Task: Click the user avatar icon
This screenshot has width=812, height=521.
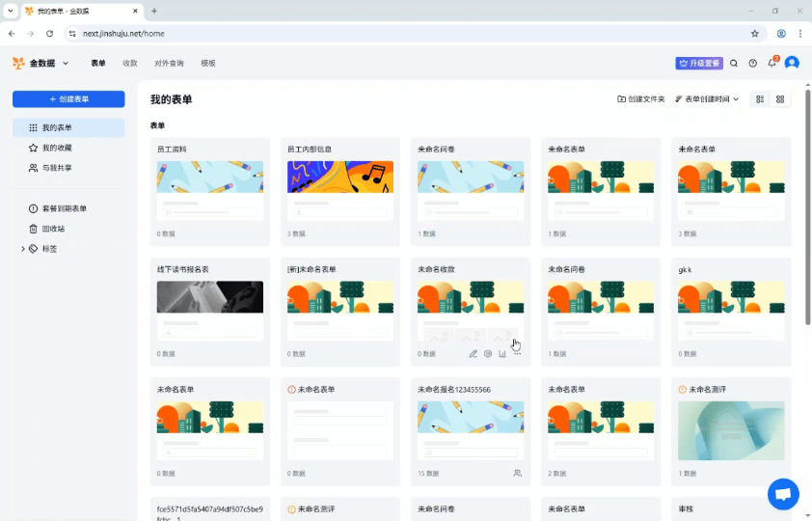Action: (x=792, y=64)
